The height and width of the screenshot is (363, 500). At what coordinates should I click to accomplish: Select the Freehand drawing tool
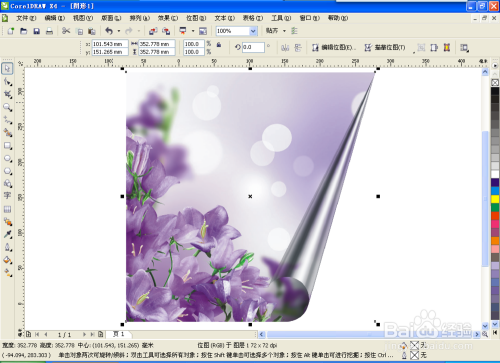point(7,120)
